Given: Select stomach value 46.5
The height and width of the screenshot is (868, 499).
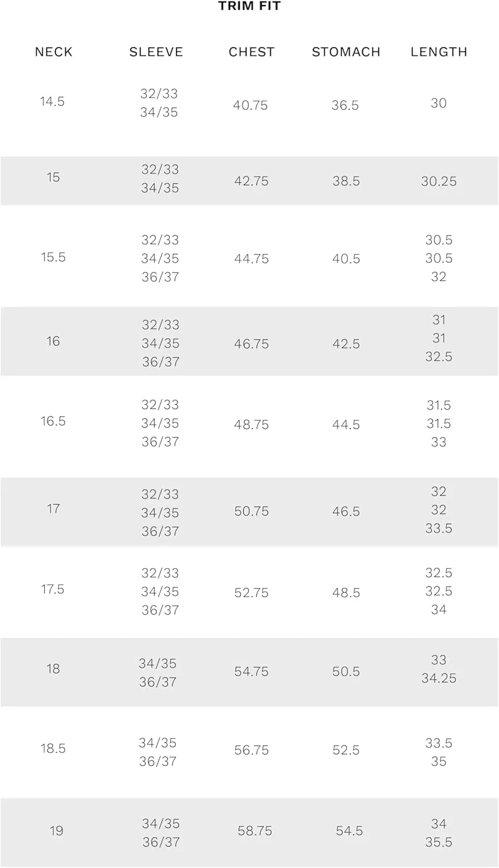Looking at the screenshot, I should coord(346,512).
